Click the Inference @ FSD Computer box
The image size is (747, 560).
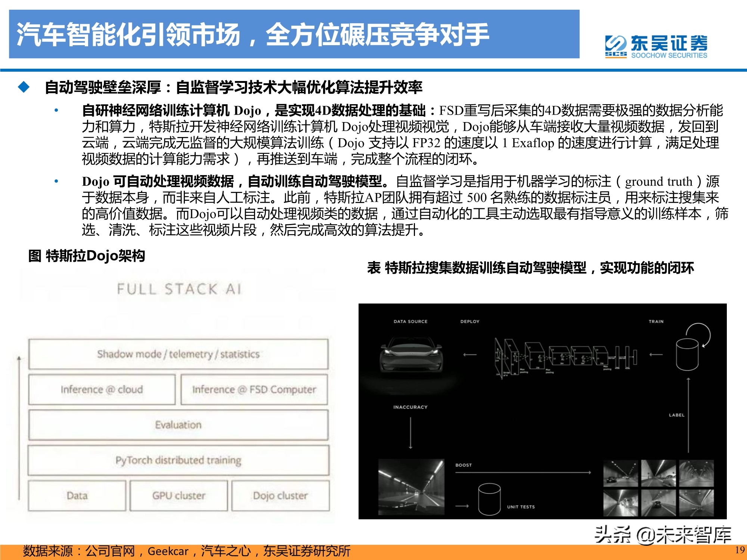[254, 389]
